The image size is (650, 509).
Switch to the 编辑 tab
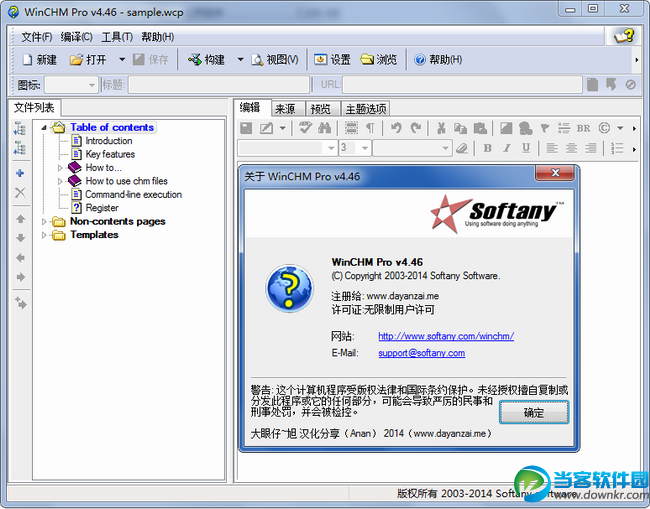(x=250, y=108)
